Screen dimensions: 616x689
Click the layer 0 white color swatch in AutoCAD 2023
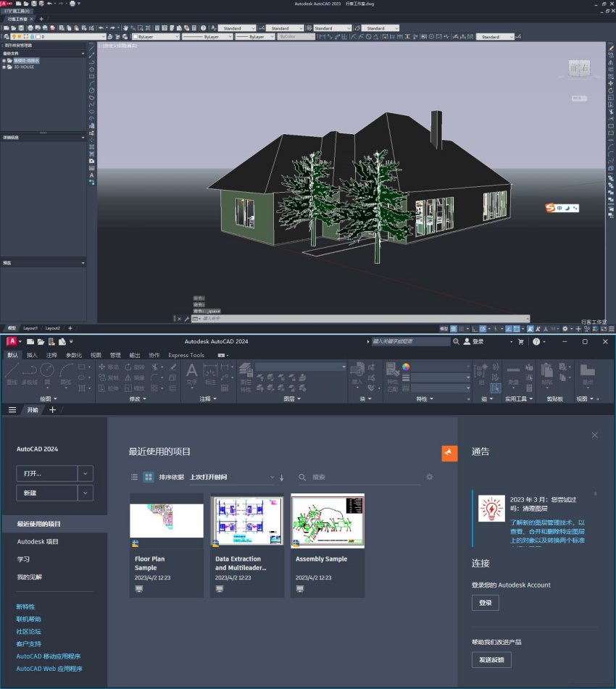(x=38, y=37)
